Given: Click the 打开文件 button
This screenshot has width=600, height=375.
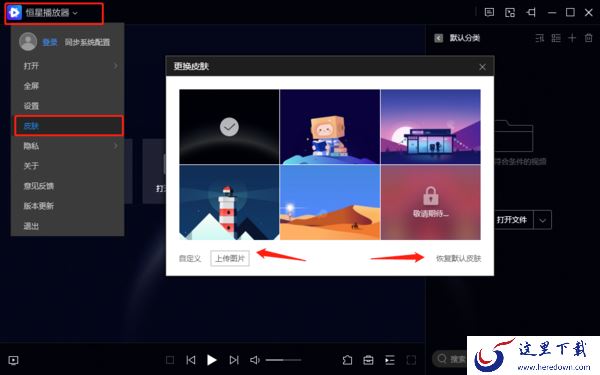Looking at the screenshot, I should click(x=511, y=220).
